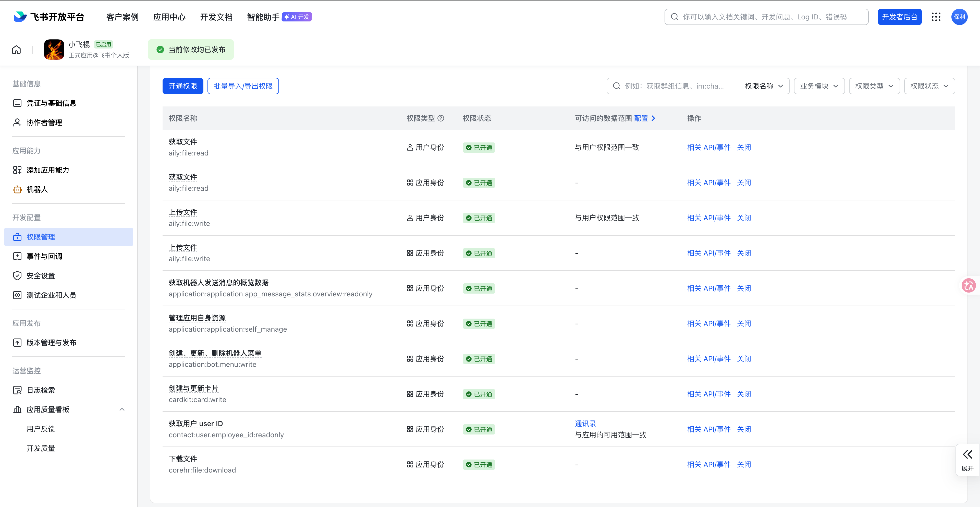Click the 日志检索 search-log icon

coord(17,390)
